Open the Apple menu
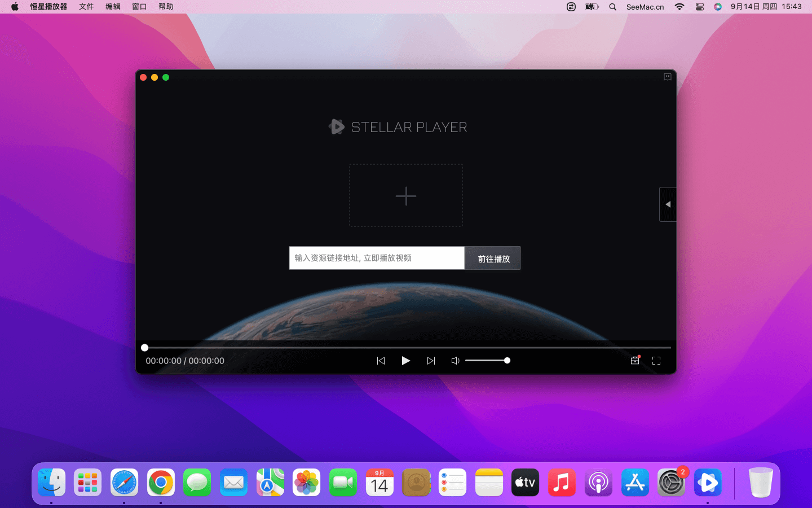The width and height of the screenshot is (812, 508). pyautogui.click(x=15, y=7)
